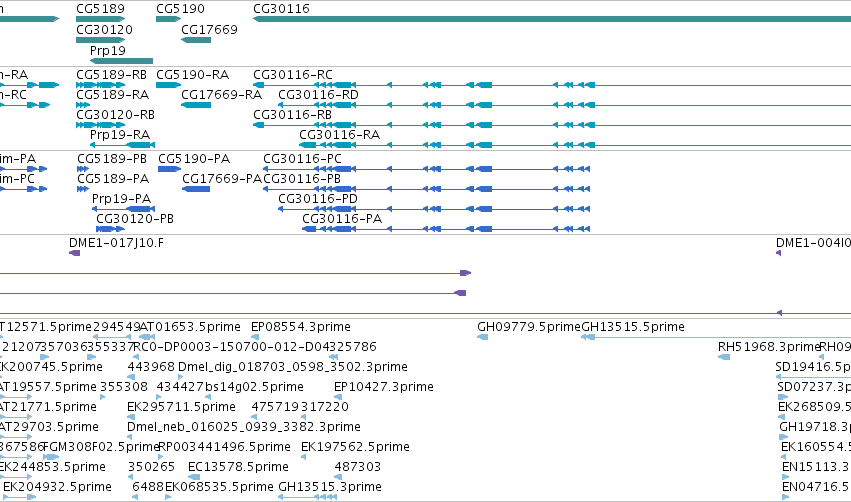851x502 pixels.
Task: Select EST EP08554.3prime
Action: 255,337
